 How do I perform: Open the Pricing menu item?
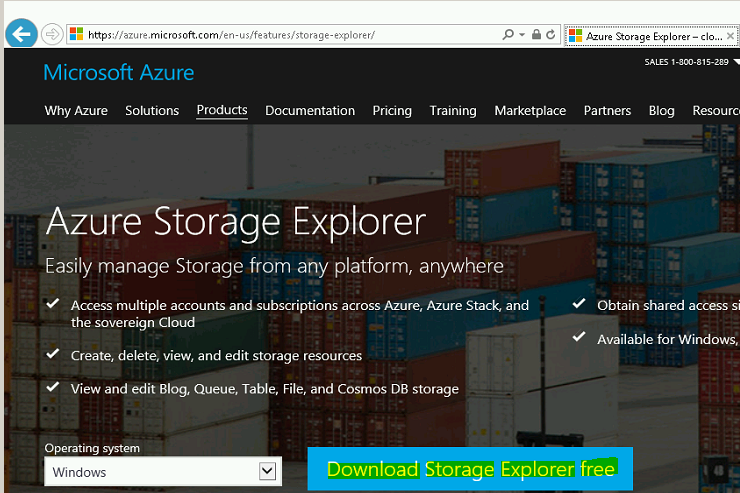(x=392, y=110)
